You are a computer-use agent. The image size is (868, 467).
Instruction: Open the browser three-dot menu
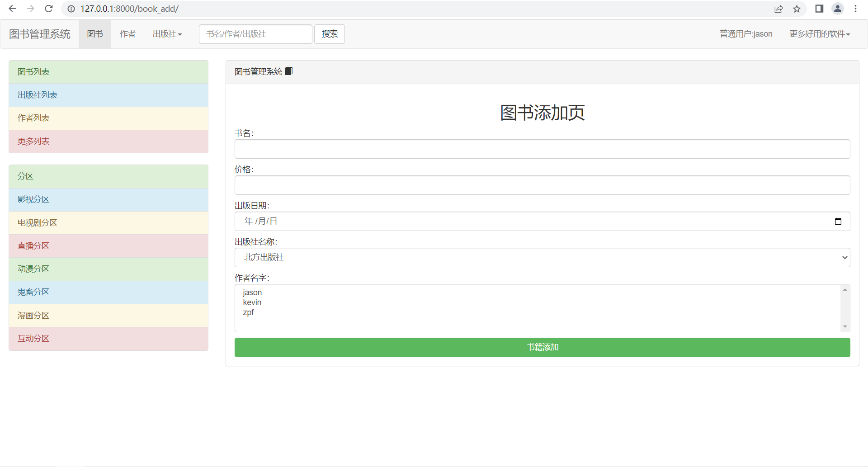pyautogui.click(x=855, y=9)
